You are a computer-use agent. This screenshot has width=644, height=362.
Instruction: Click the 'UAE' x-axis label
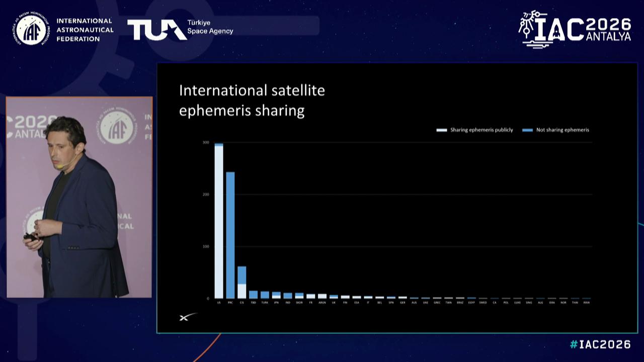click(x=426, y=303)
